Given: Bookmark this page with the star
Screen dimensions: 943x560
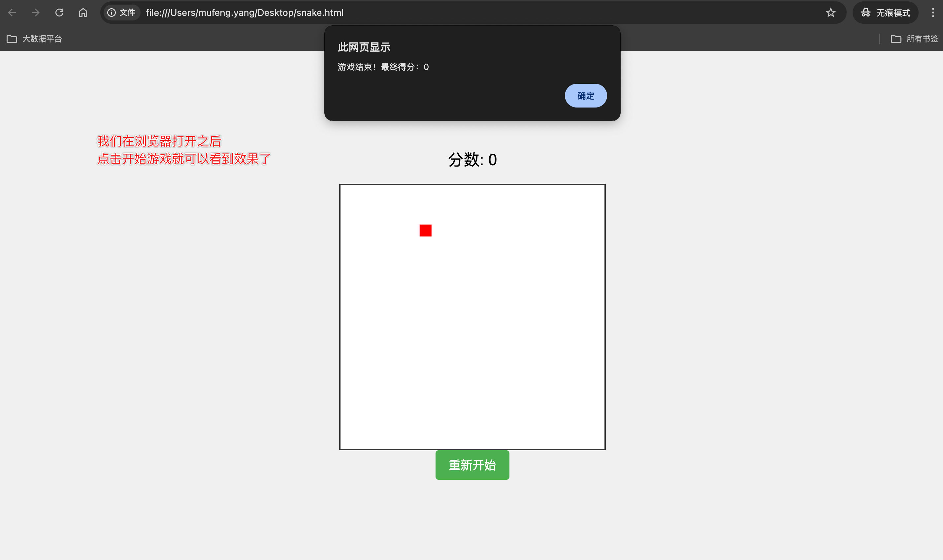Looking at the screenshot, I should [830, 13].
